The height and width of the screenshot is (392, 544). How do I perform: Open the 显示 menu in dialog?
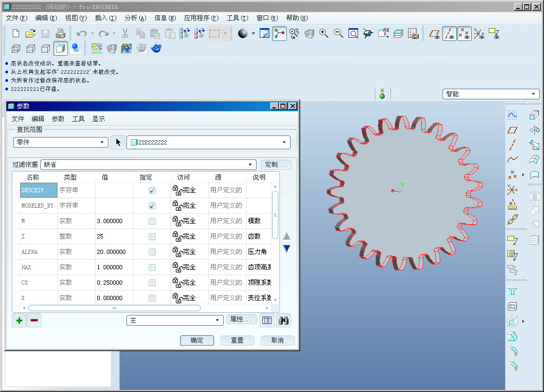(x=98, y=119)
